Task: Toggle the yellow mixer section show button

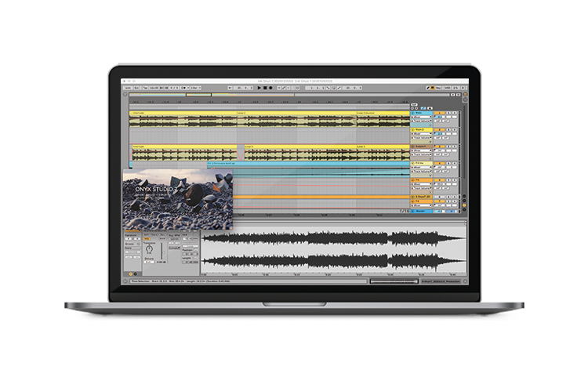Action: pyautogui.click(x=464, y=205)
